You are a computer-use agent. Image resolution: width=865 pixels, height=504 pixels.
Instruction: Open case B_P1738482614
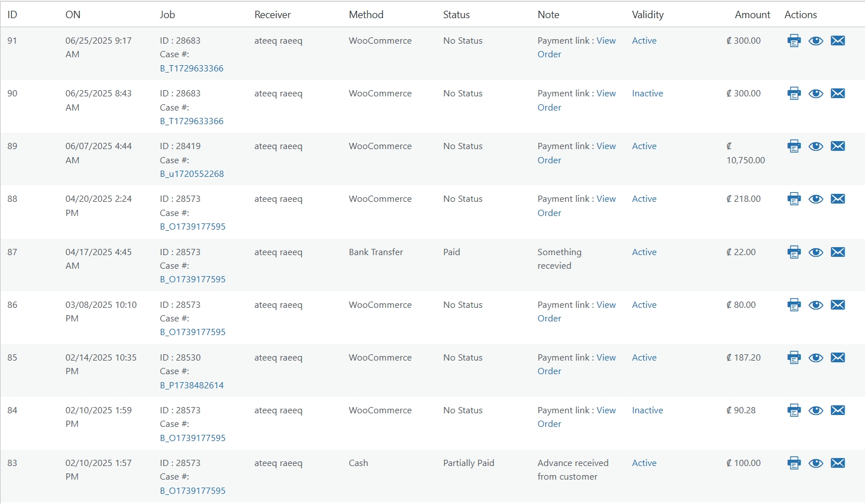pos(192,386)
